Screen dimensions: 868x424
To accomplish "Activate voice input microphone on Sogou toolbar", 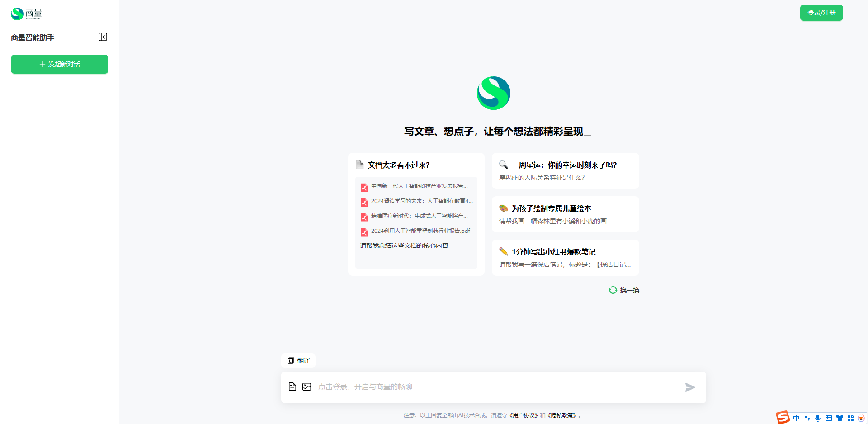I will (x=817, y=418).
